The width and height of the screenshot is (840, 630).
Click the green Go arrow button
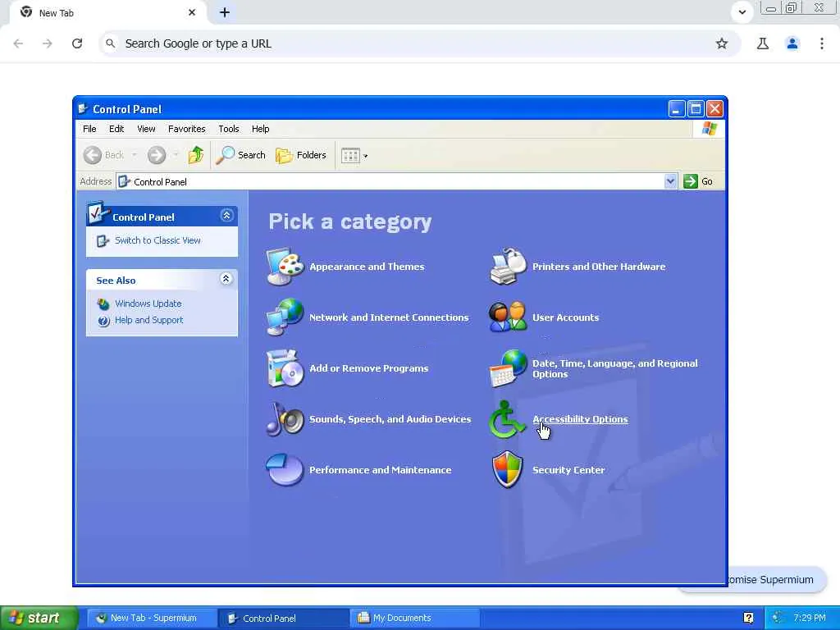[x=691, y=181]
